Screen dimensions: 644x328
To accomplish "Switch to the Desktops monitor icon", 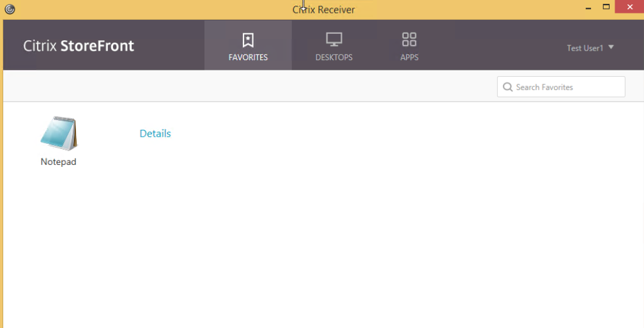I will [334, 40].
